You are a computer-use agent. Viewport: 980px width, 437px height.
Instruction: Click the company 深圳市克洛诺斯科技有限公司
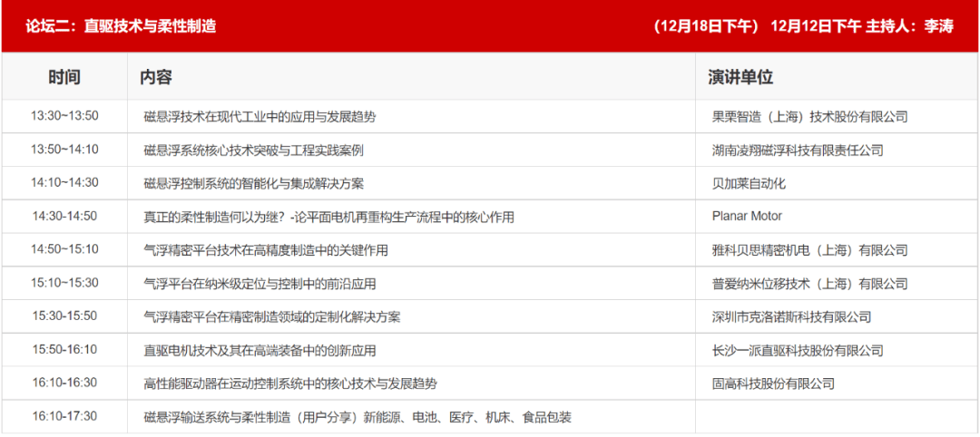click(x=791, y=316)
